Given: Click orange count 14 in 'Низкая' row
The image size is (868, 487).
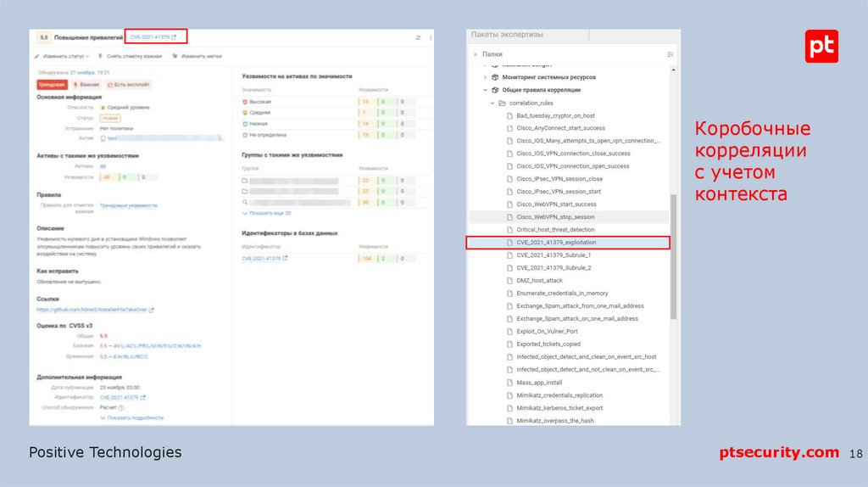Looking at the screenshot, I should point(366,124).
